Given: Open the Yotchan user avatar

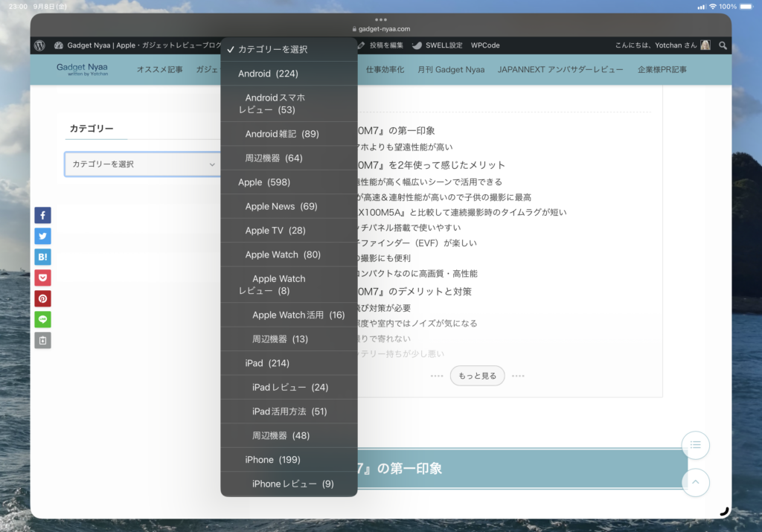Looking at the screenshot, I should click(705, 45).
